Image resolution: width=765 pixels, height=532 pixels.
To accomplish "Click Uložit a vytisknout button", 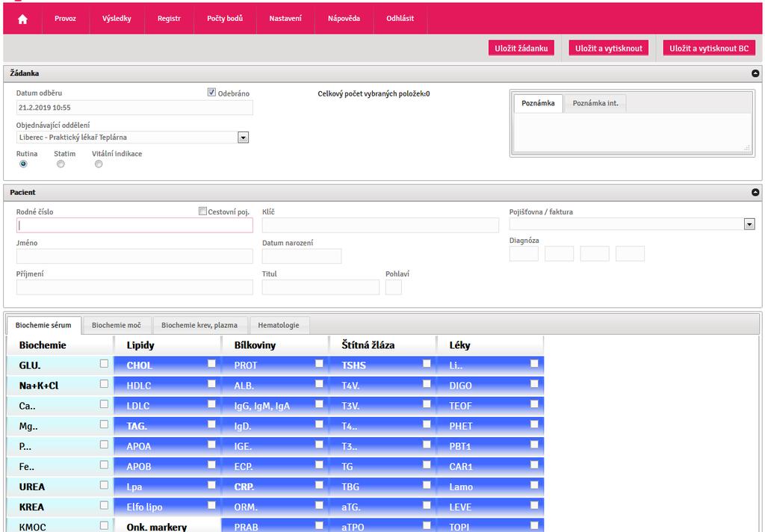I will (608, 49).
